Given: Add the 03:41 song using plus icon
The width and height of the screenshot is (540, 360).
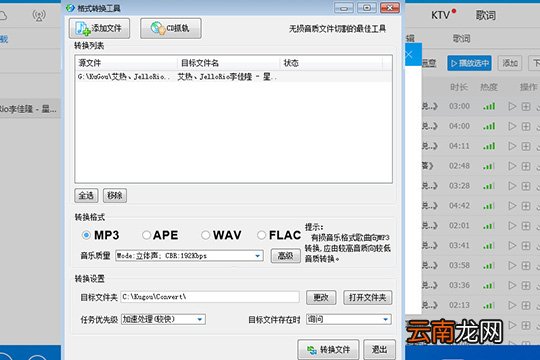Looking at the screenshot, I should pyautogui.click(x=526, y=246).
